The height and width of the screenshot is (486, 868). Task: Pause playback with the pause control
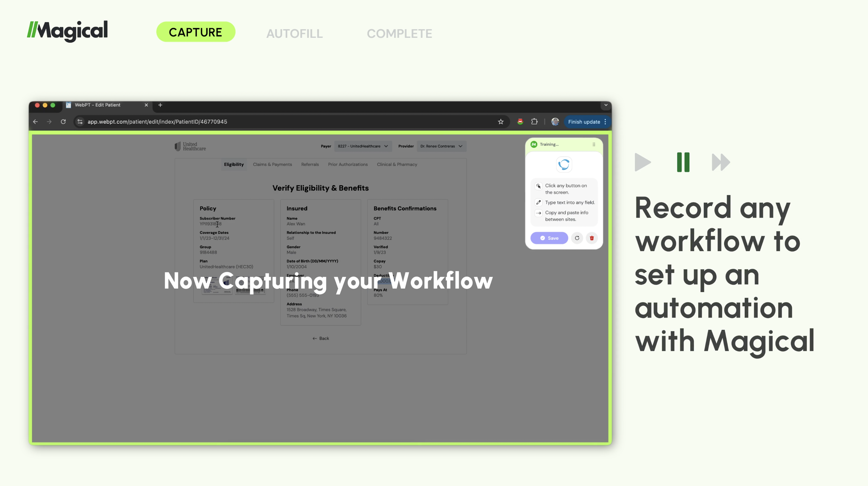[x=683, y=162]
